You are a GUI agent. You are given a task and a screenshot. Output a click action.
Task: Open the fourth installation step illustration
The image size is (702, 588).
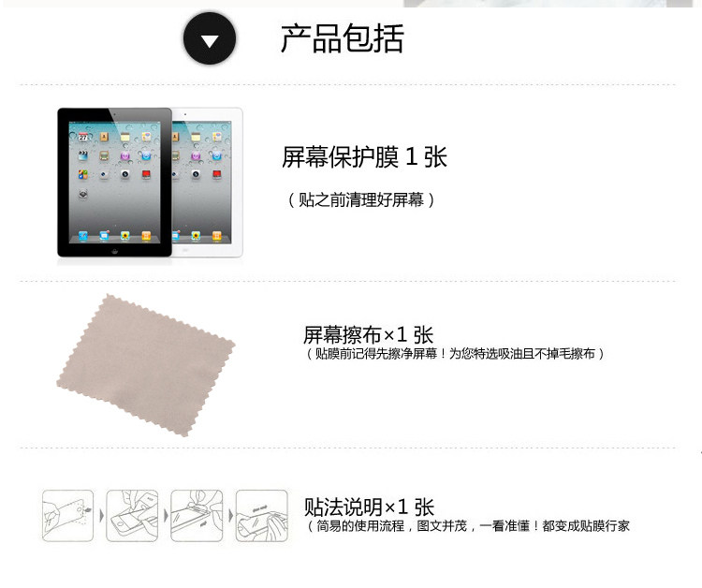(x=262, y=516)
